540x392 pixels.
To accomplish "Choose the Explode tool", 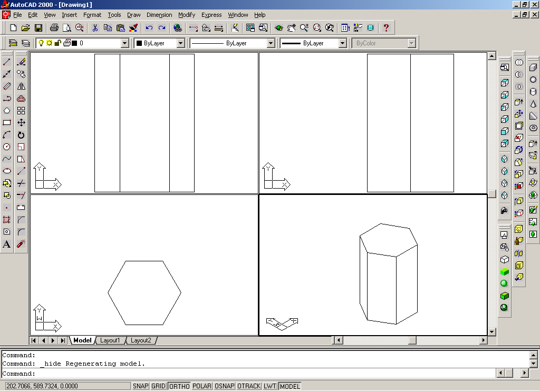I will [21, 244].
